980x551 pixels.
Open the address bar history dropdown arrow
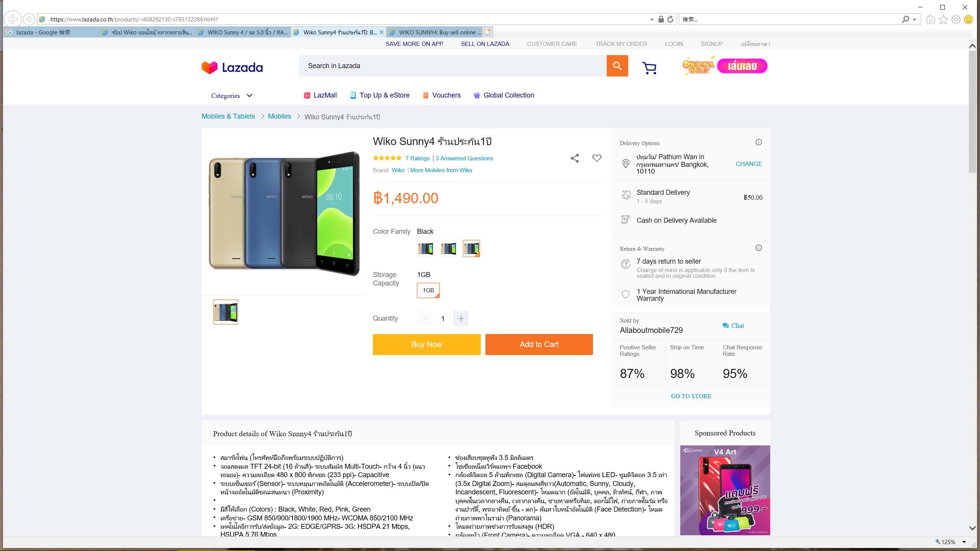click(x=652, y=20)
